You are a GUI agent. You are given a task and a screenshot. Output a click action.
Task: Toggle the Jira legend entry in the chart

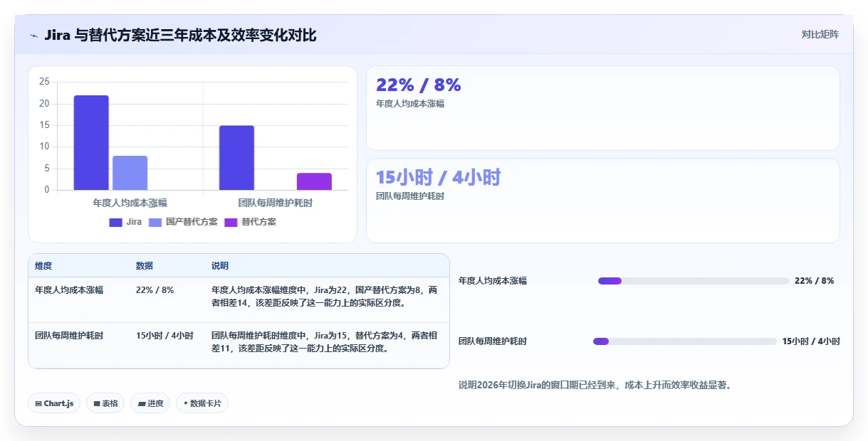point(125,222)
